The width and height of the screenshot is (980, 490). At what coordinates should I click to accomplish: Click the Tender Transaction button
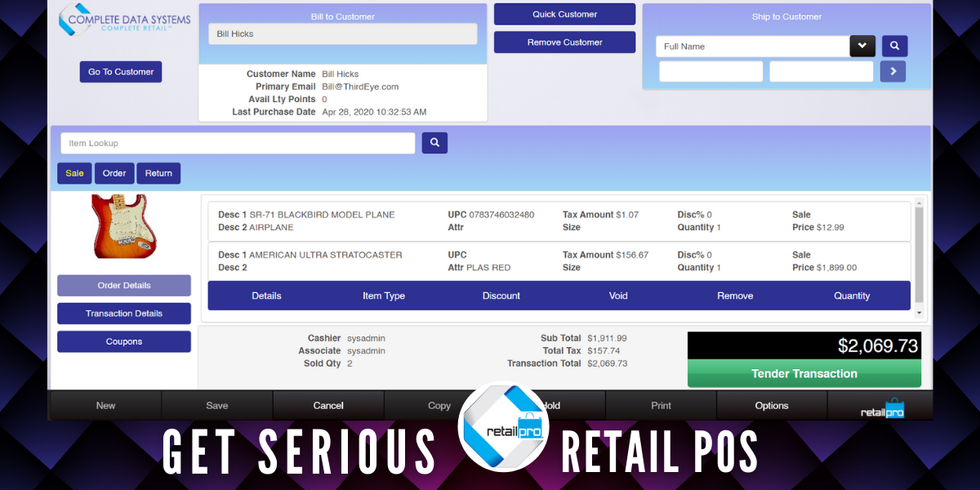click(x=804, y=374)
